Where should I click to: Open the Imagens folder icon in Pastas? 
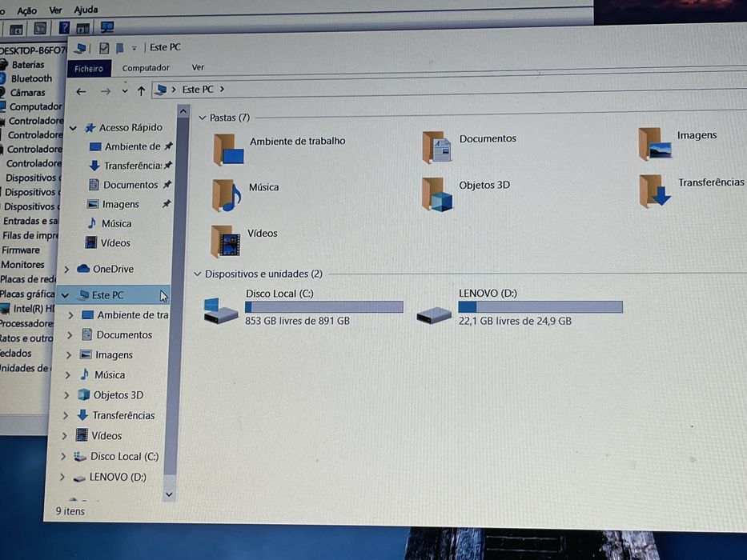click(x=655, y=144)
